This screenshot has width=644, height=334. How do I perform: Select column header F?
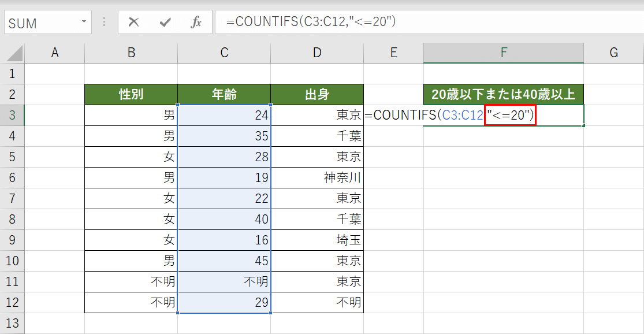(x=503, y=52)
